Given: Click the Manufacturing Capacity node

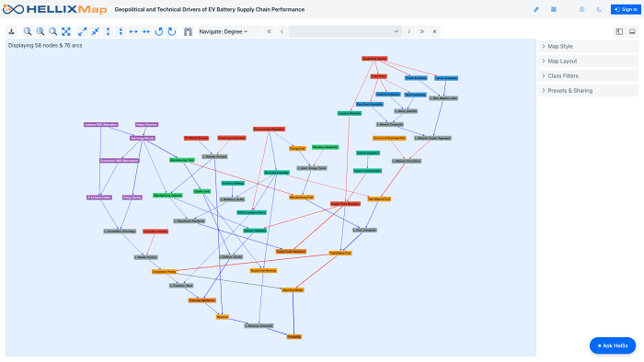Looking at the screenshot, I should pyautogui.click(x=167, y=196).
